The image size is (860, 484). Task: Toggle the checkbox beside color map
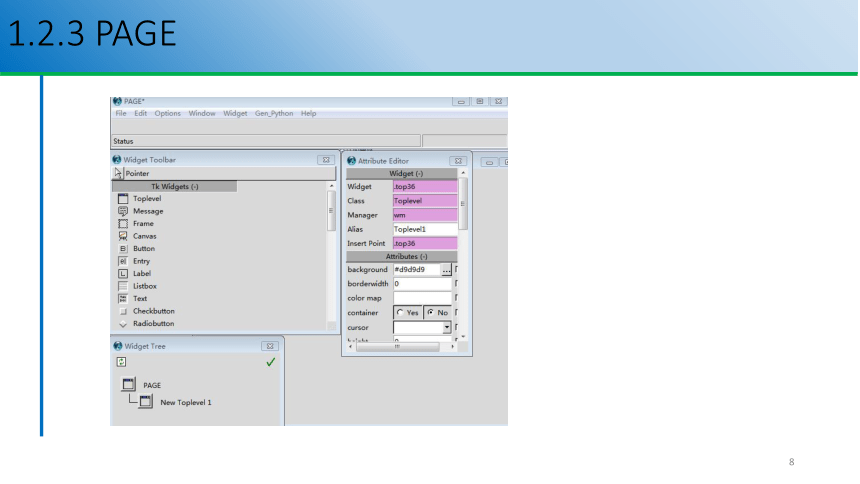tap(456, 298)
